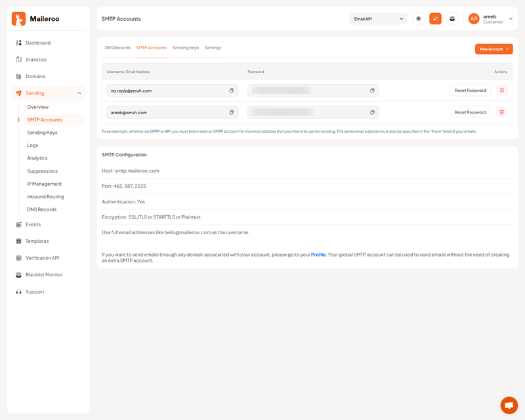Open the inbox tray icon in header
The height and width of the screenshot is (420, 525).
[x=452, y=19]
